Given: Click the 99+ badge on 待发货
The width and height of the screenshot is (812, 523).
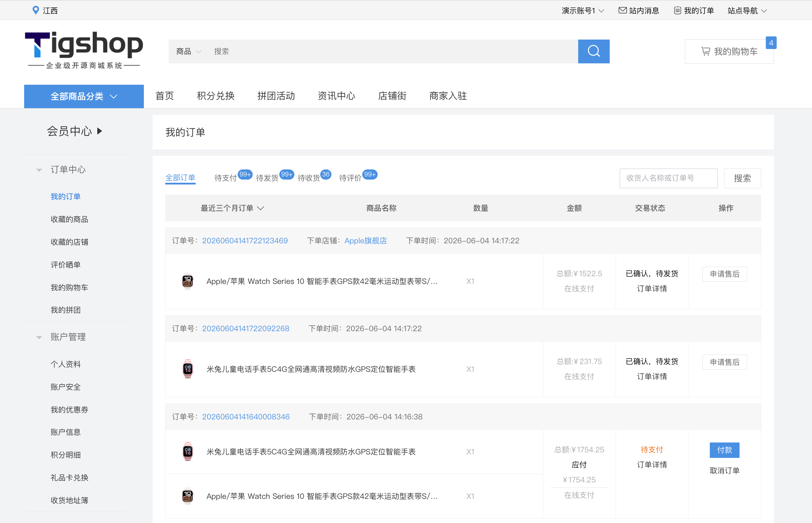Looking at the screenshot, I should pyautogui.click(x=287, y=174).
